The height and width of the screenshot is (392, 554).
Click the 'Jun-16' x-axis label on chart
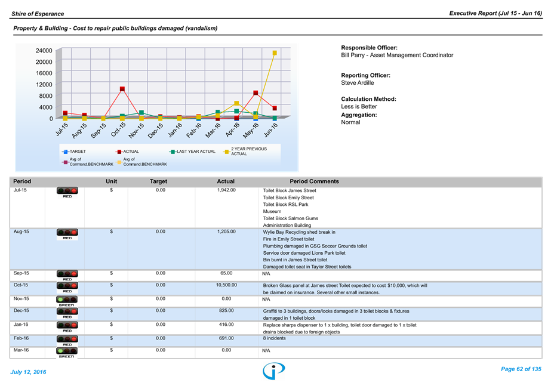(271, 130)
